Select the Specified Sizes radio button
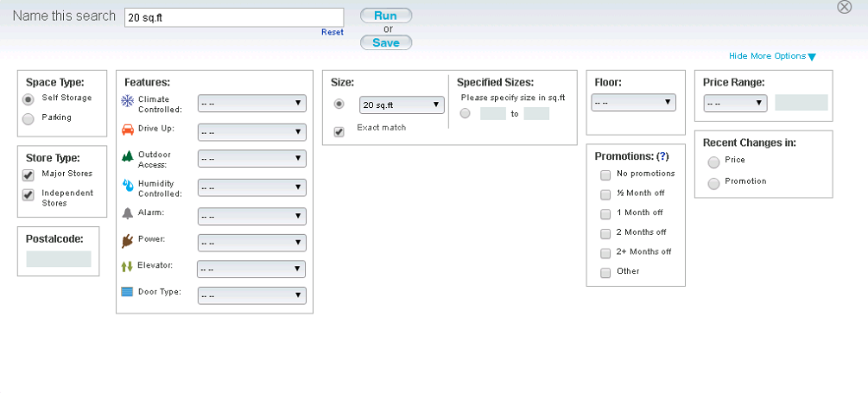Screen dimensions: 868x393 [x=465, y=113]
